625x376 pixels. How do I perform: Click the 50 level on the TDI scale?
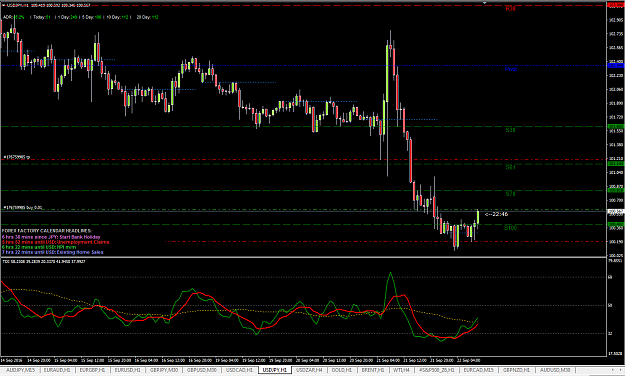[610, 305]
